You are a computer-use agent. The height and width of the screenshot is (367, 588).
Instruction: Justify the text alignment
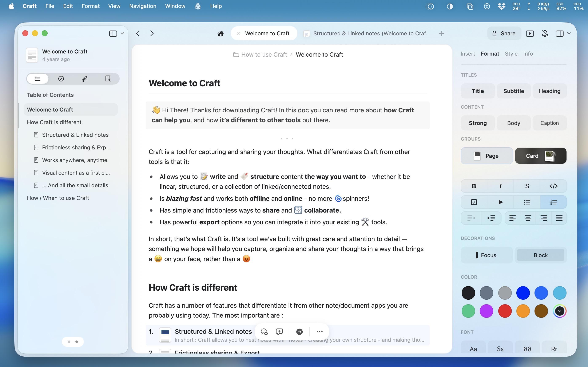point(559,218)
